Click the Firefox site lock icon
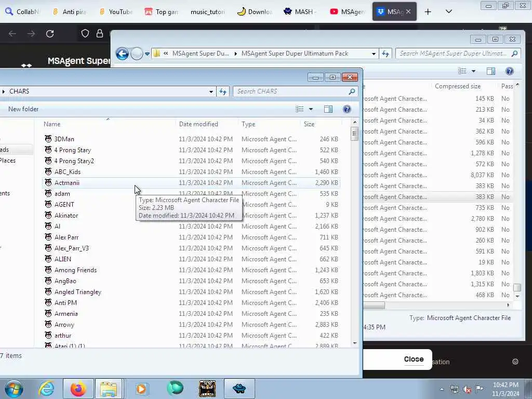The height and width of the screenshot is (399, 532). pyautogui.click(x=99, y=33)
